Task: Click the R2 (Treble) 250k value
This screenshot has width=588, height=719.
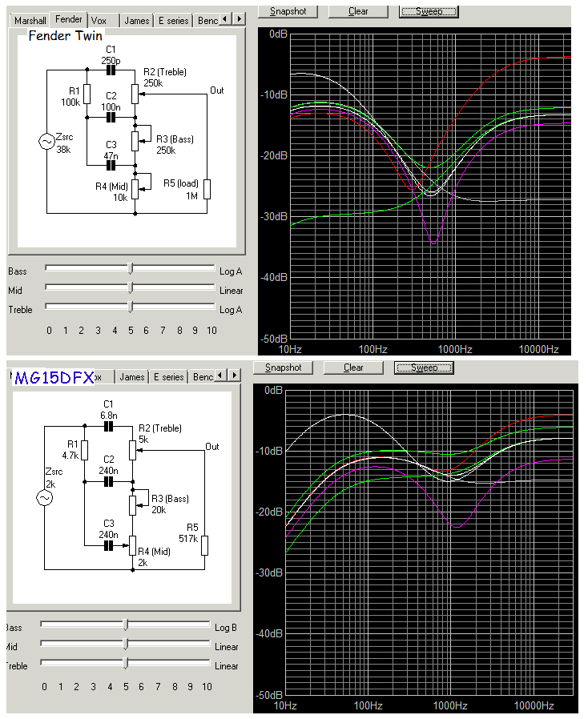Action: pos(153,83)
